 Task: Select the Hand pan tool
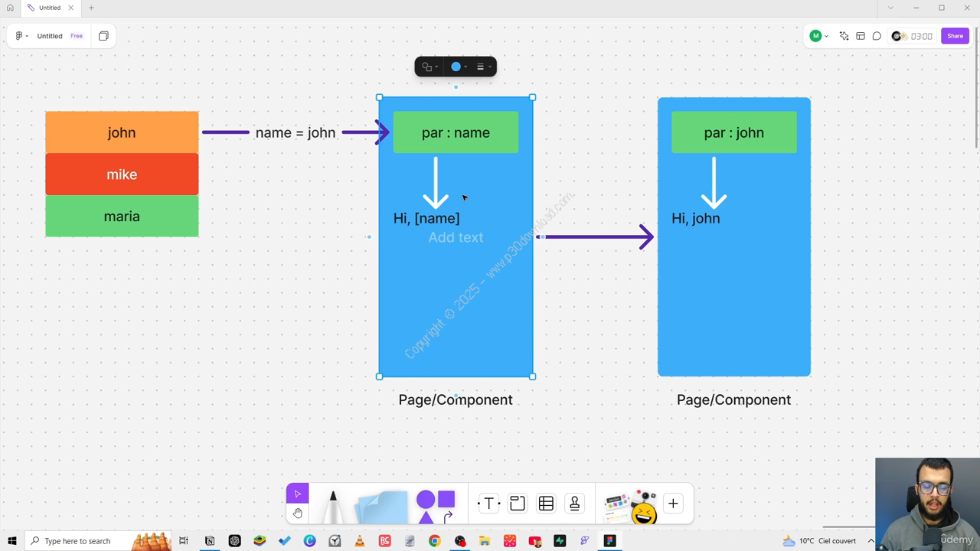(x=298, y=513)
